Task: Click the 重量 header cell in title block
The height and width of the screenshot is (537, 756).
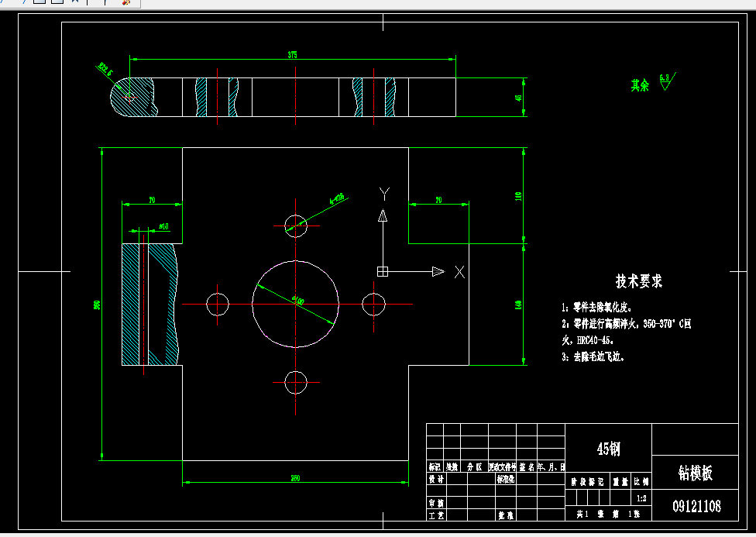Action: point(620,481)
